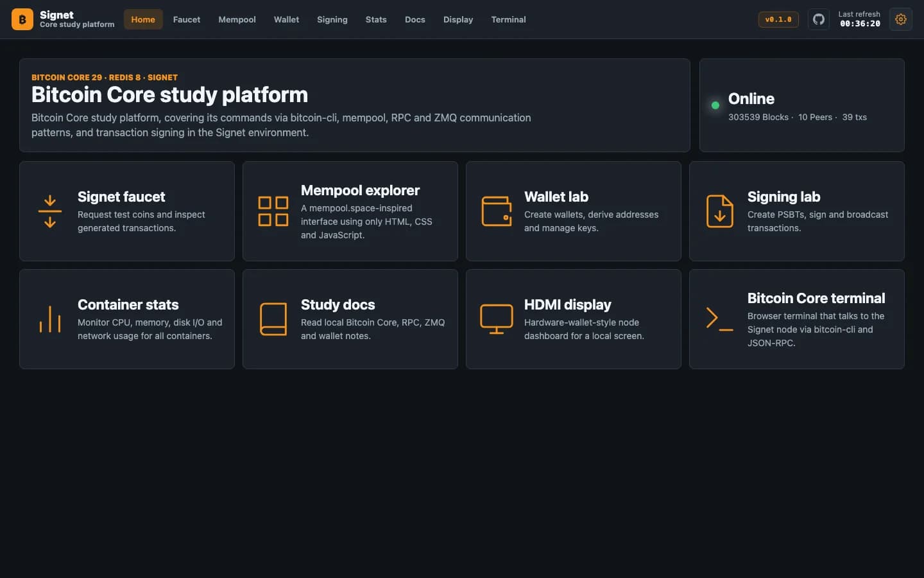Open the GitHub repository icon
Image resolution: width=924 pixels, height=578 pixels.
tap(819, 19)
